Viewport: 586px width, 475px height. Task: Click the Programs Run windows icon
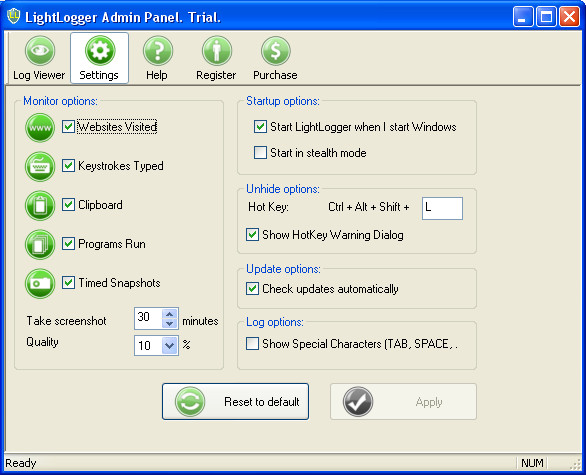[40, 244]
